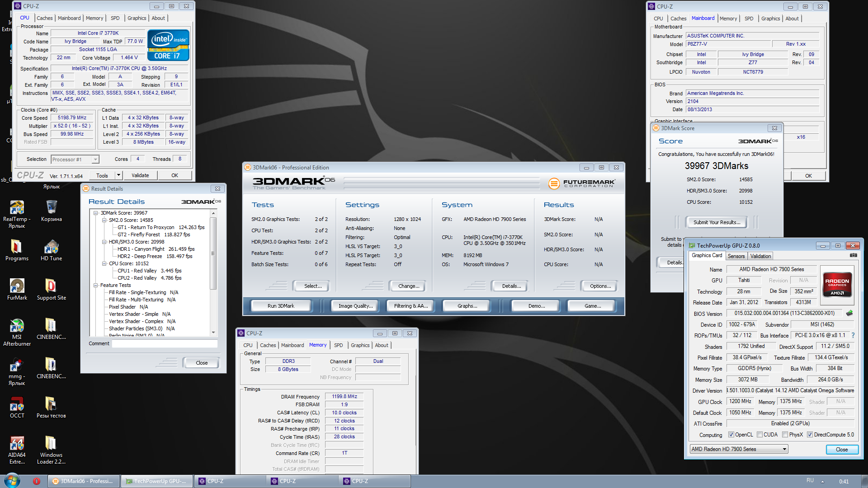The image size is (868, 488).
Task: Switch to 3DMark06 taskbar button
Action: (84, 481)
